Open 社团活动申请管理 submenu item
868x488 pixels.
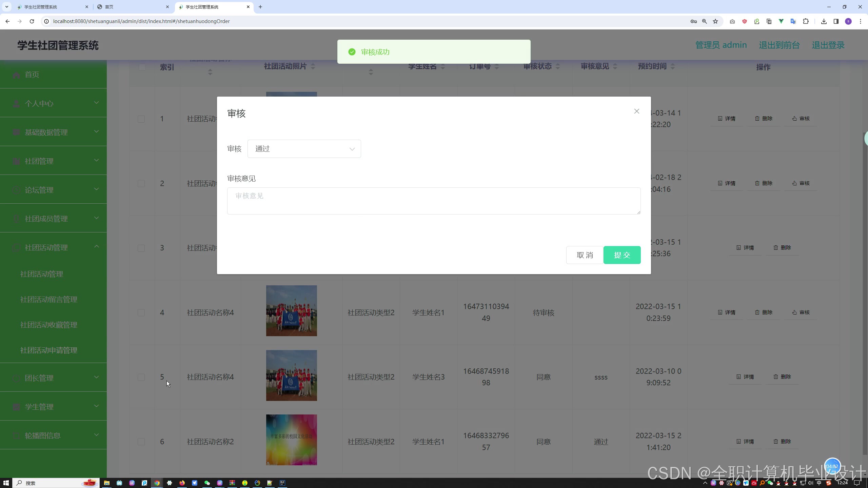point(49,350)
